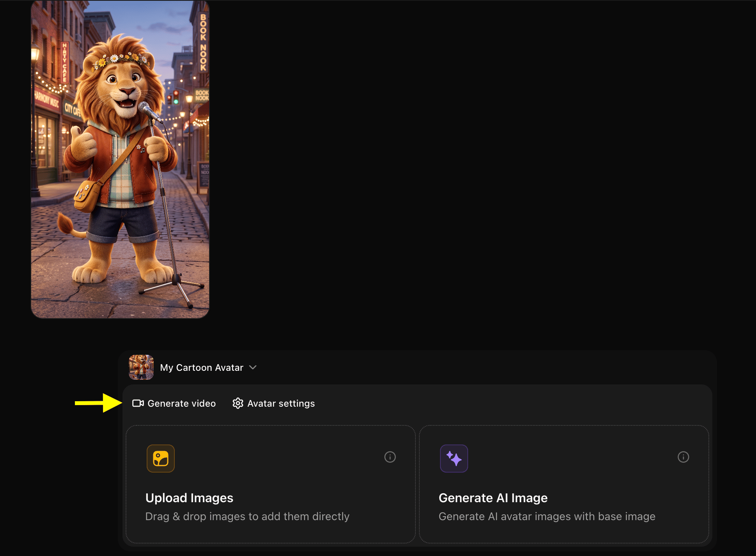Click 'Generate AI avatar images with base image'
756x556 pixels.
[547, 517]
